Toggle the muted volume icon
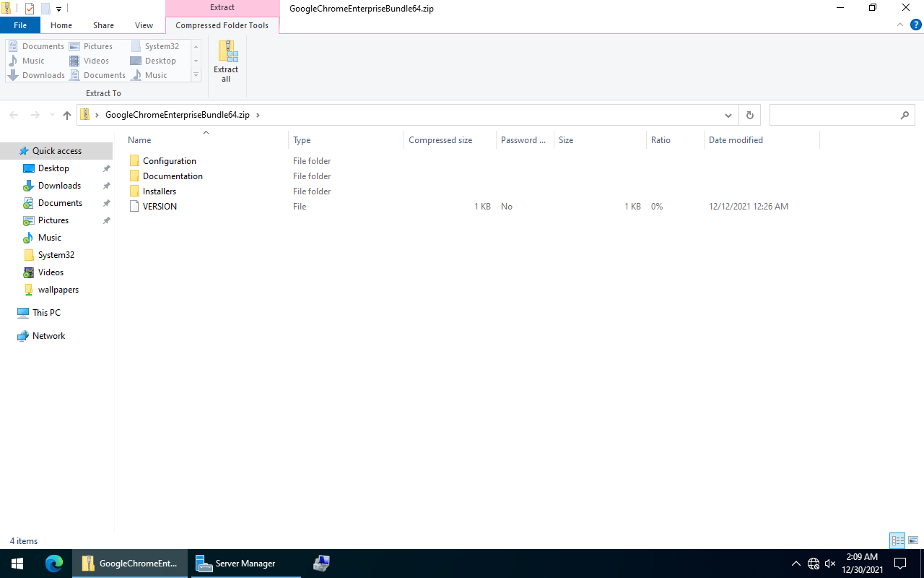924x578 pixels. click(x=830, y=564)
